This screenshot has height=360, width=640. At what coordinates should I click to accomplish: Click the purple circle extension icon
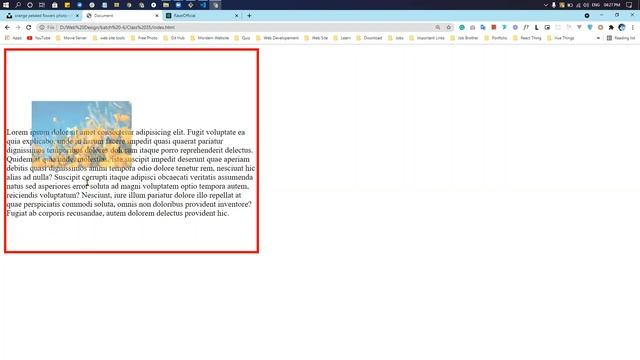[515, 27]
